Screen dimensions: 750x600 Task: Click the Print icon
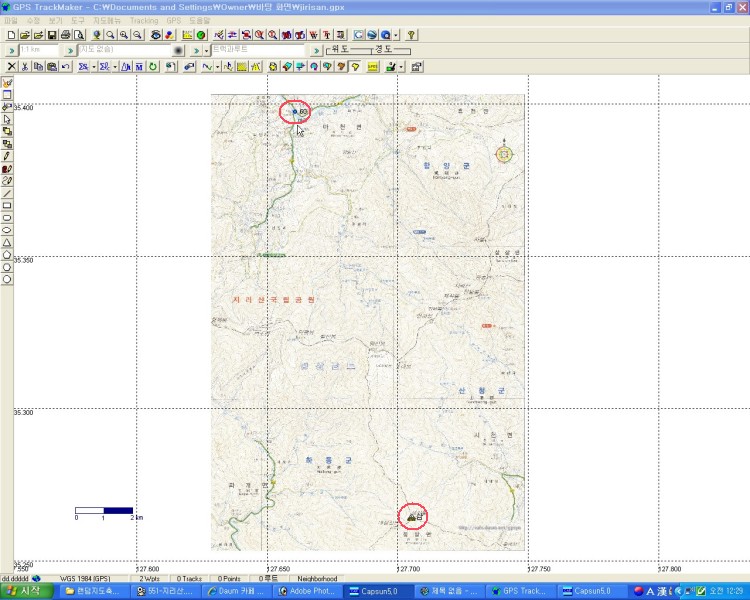point(66,35)
